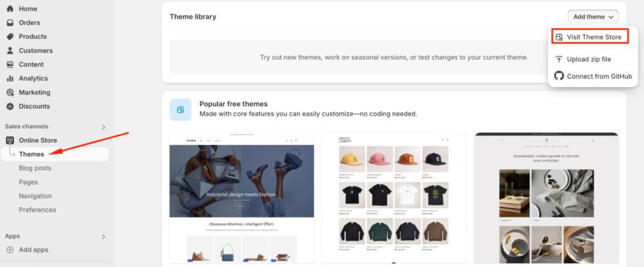This screenshot has height=267, width=644.
Task: Click the Marketing target icon
Action: (x=10, y=92)
